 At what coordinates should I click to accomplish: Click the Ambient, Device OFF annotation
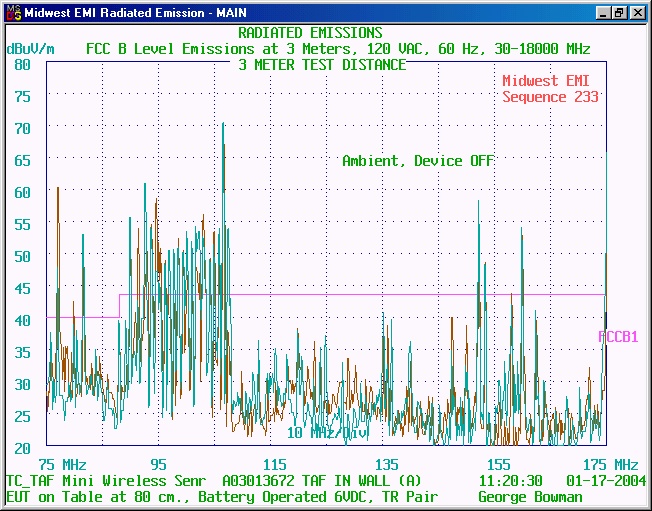point(418,160)
